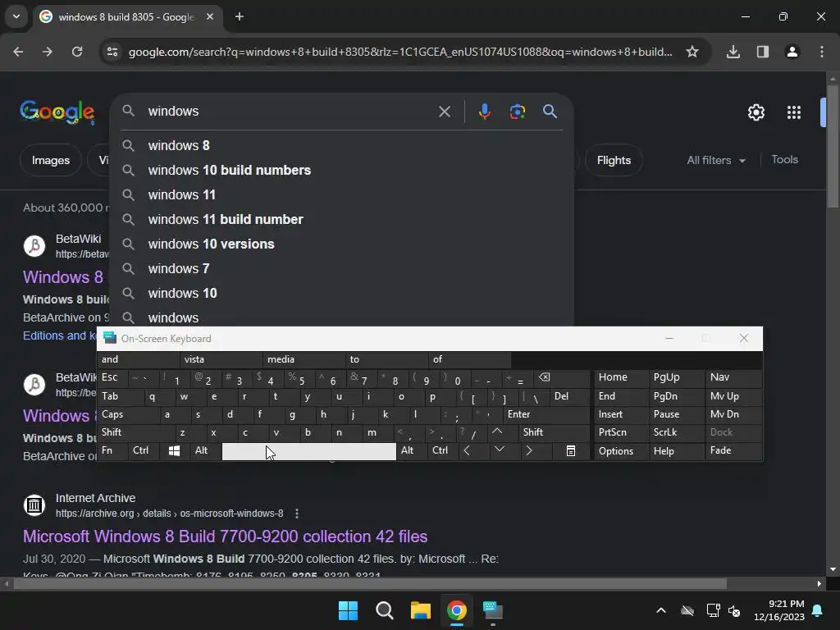Switch to the Flights filter tab

click(x=614, y=160)
